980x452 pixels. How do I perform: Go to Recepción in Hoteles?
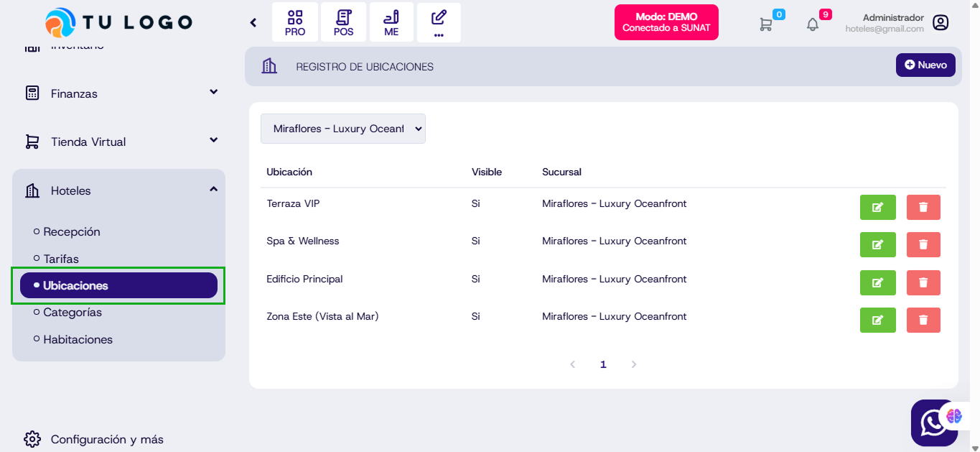[72, 231]
